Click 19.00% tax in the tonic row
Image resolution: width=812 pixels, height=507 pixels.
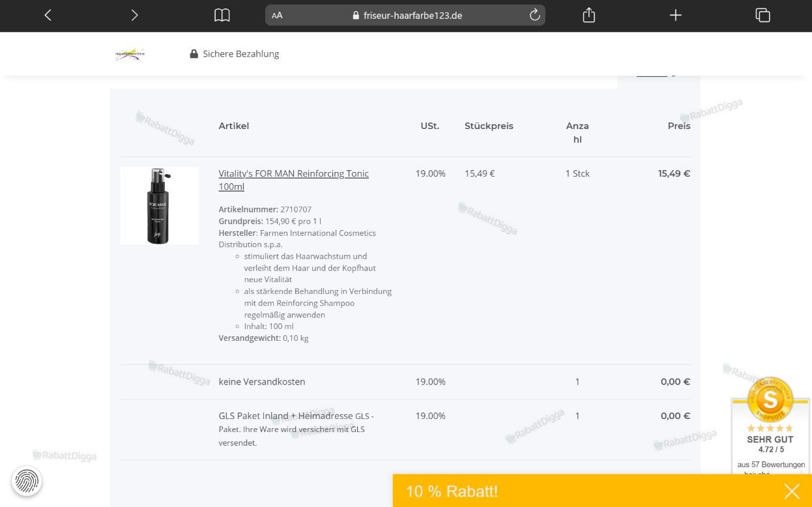430,173
